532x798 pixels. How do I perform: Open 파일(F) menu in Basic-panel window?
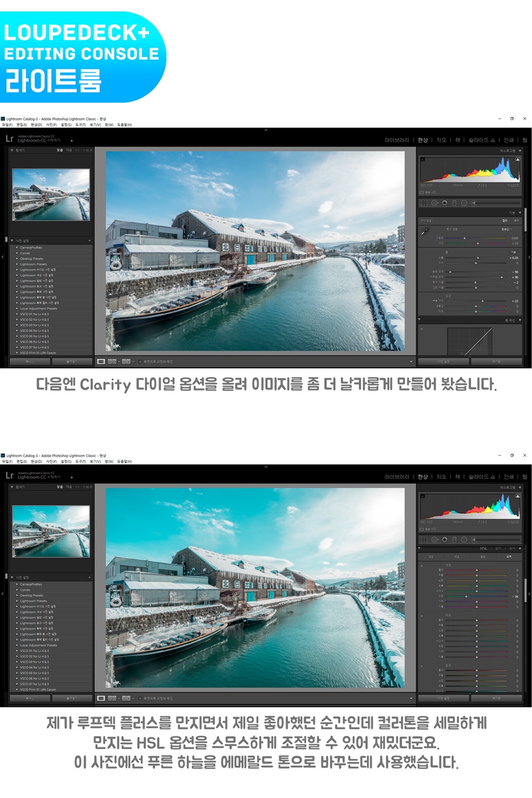click(x=7, y=125)
